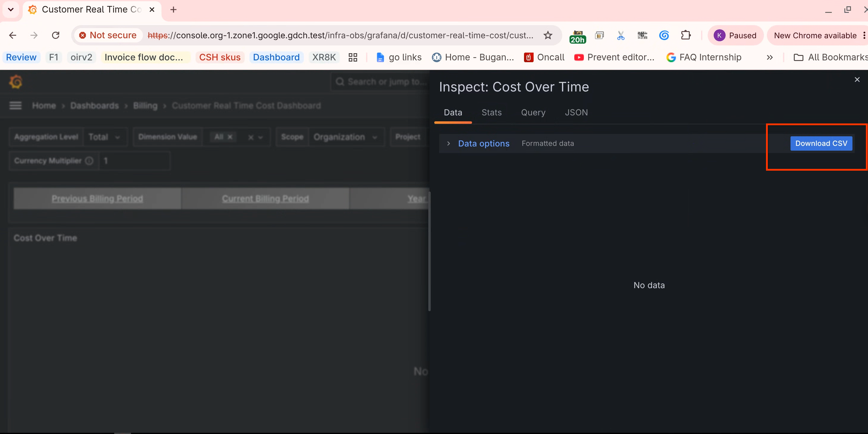
Task: Click the Previous Billing Period link
Action: [x=98, y=199]
